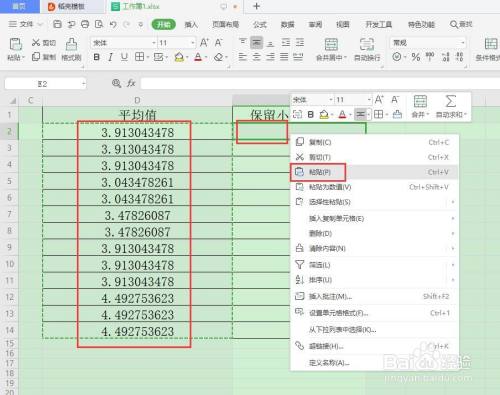Choose Cut (T) in the context menu
500x395 pixels.
tap(373, 157)
